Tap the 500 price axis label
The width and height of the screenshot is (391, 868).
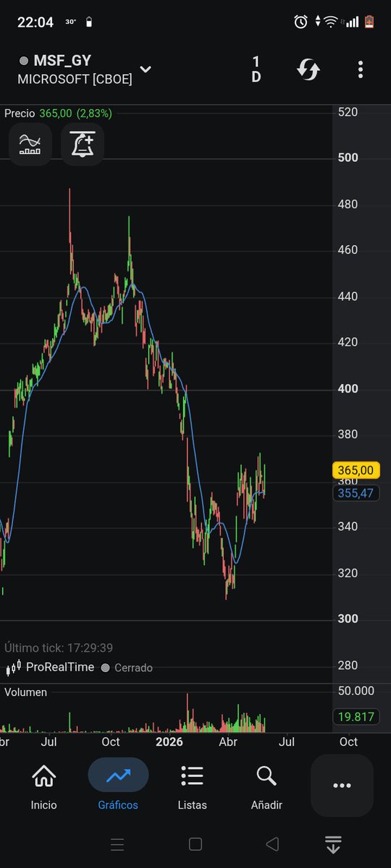[348, 158]
